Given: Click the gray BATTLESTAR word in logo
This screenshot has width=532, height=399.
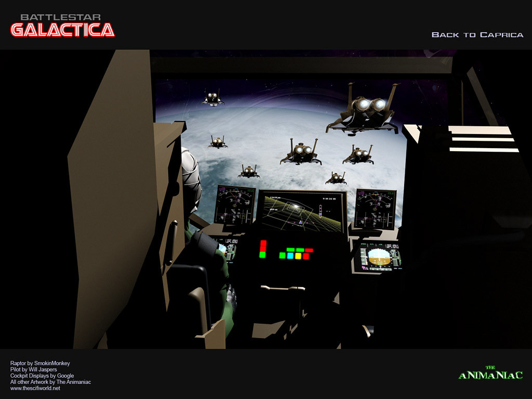Looking at the screenshot, I should 61,17.
